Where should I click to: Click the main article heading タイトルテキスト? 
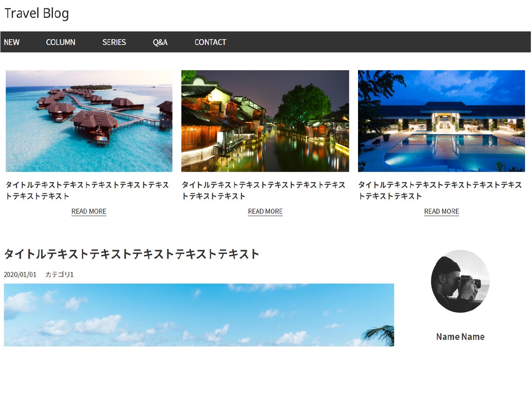[x=132, y=254]
